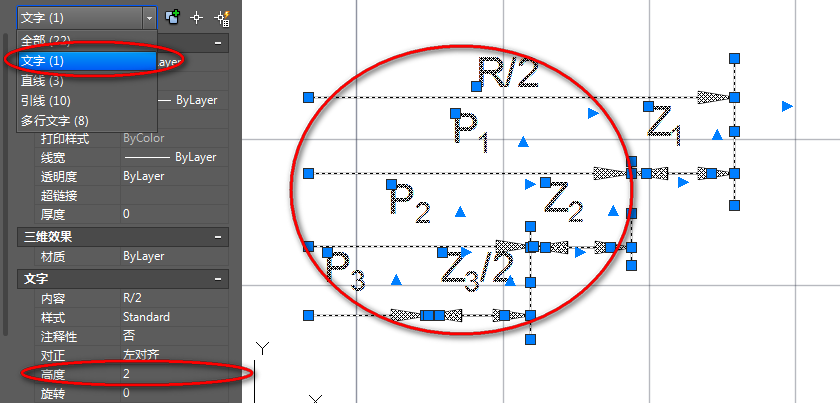Viewport: 840px width, 403px height.
Task: Open the object type dropdown arrow
Action: 149,18
